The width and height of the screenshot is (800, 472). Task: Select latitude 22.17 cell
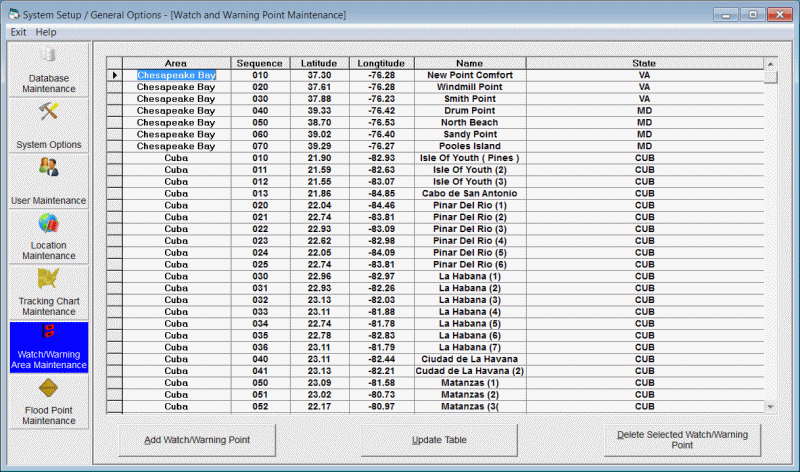click(x=319, y=407)
